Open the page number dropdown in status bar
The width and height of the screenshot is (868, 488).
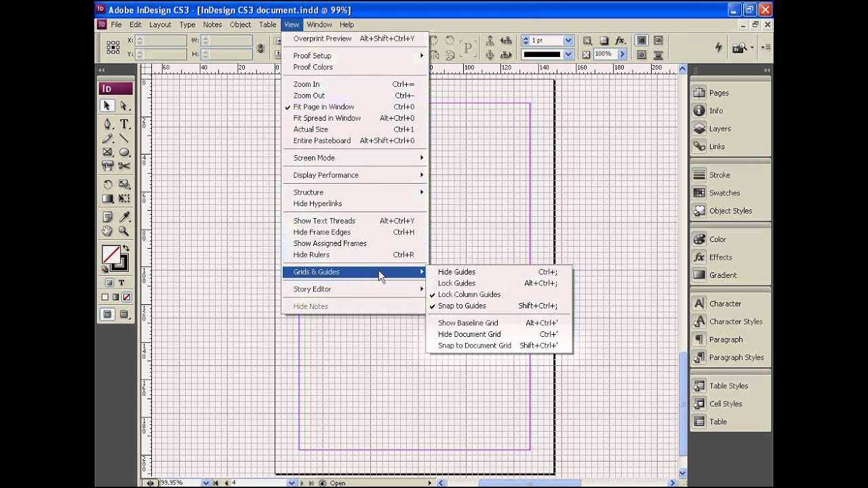pos(292,483)
